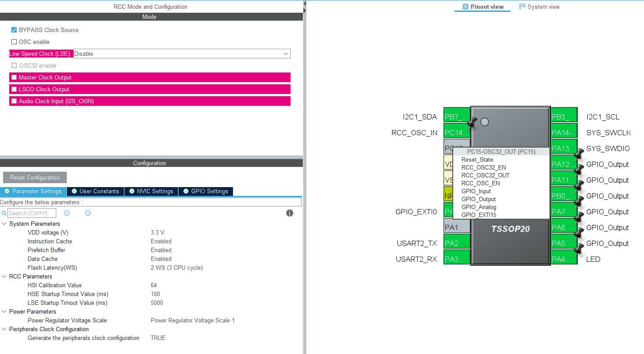Set PC15 to GPIO_Input
Viewport: 644px width, 354px height.
[476, 191]
